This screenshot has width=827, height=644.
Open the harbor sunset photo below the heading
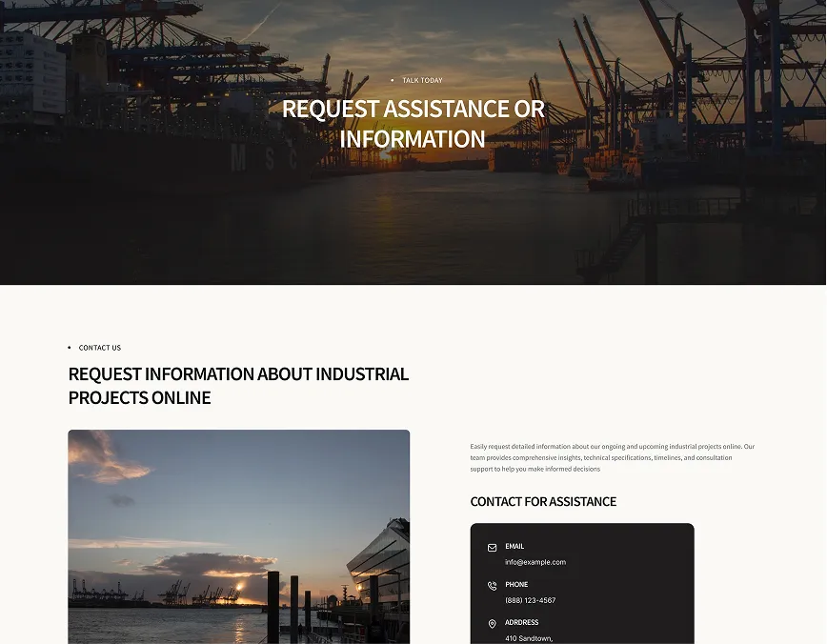click(x=239, y=537)
